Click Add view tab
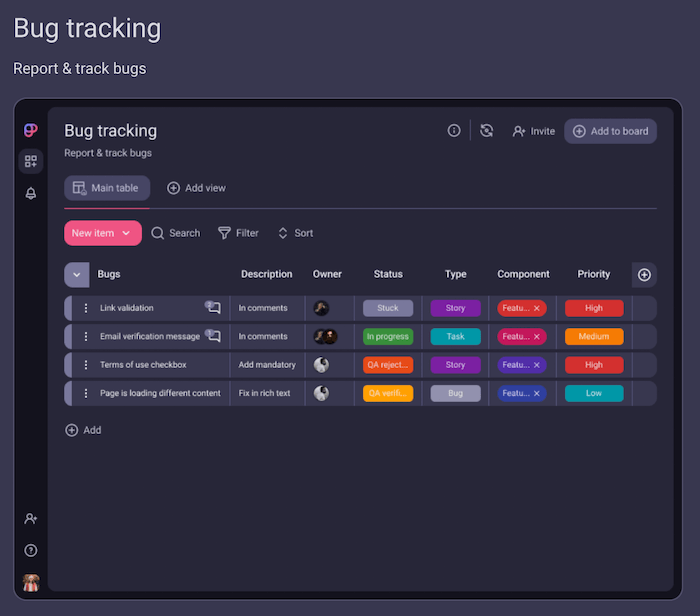This screenshot has height=616, width=700. (196, 188)
